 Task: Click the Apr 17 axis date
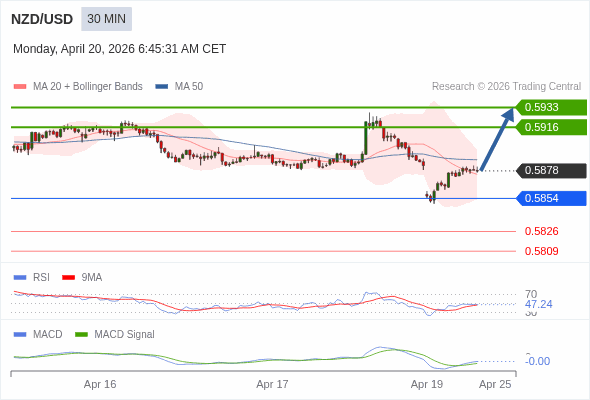pos(272,384)
